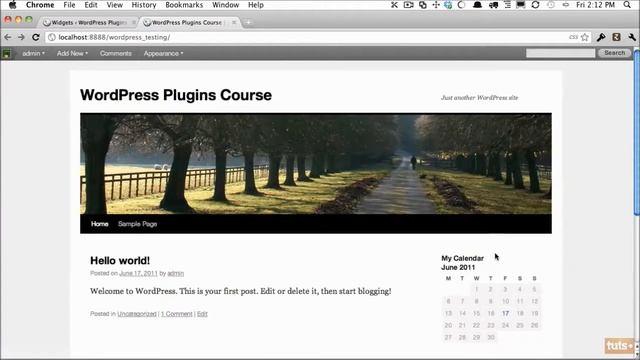
Task: Close the WordPress Plugins Course tab
Action: 234,22
